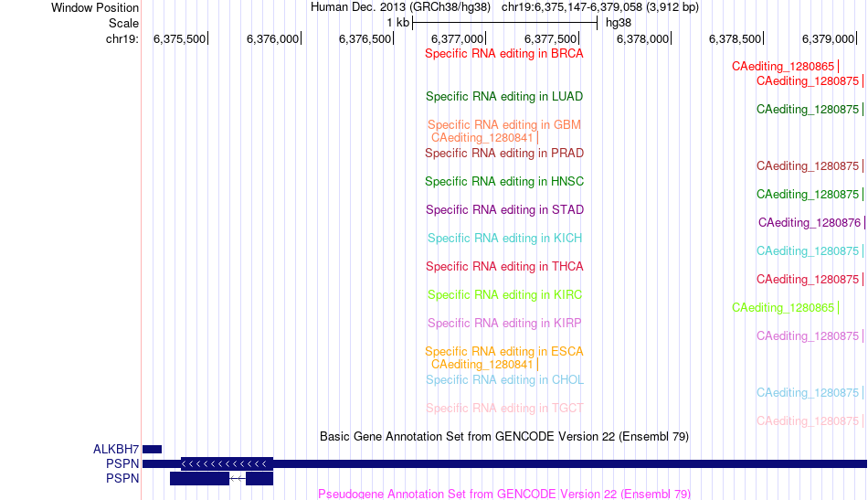The width and height of the screenshot is (868, 500).
Task: Open Basic Gene Annotation Set GENCODE title
Action: tap(504, 436)
